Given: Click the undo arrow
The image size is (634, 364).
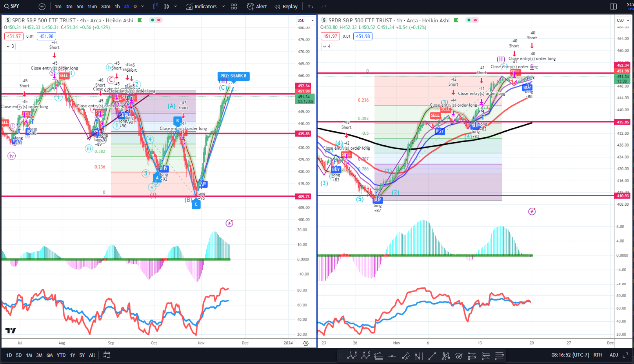Looking at the screenshot, I should pos(311,7).
